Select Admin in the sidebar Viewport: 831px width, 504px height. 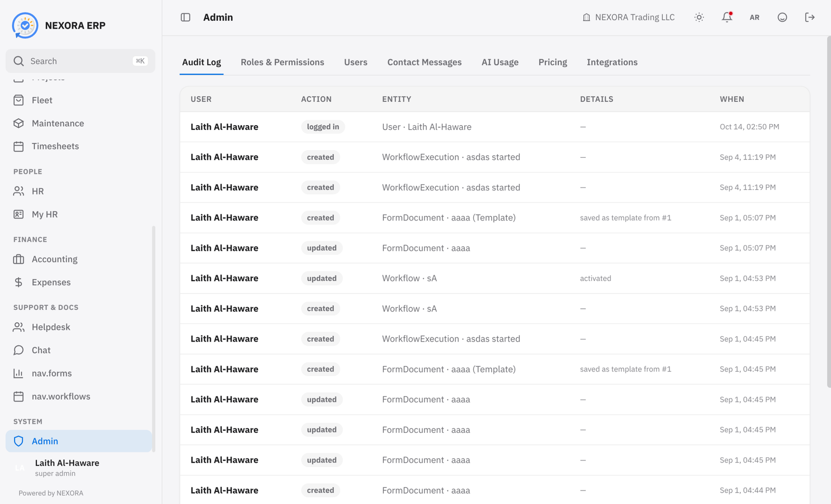point(79,441)
